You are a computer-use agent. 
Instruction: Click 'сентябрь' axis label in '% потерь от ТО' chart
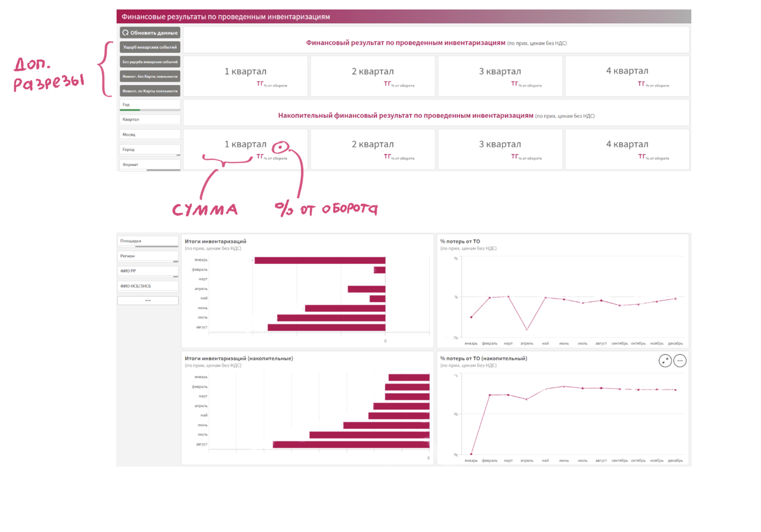click(620, 344)
